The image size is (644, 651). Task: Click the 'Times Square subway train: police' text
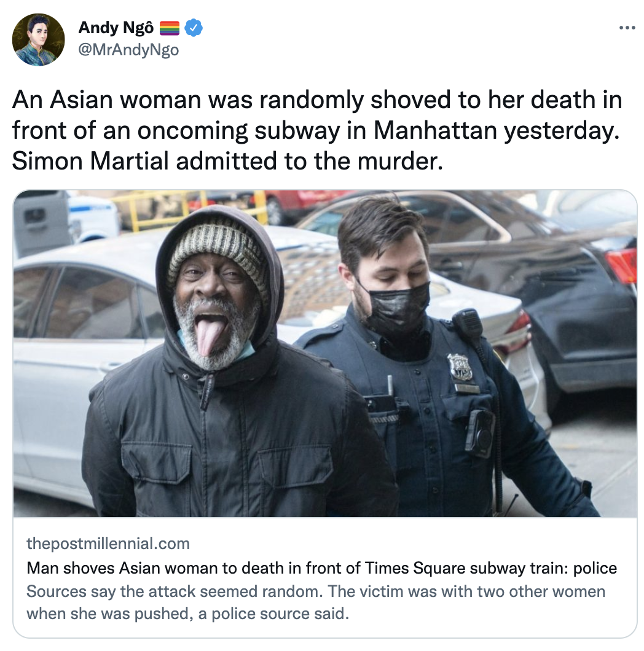pyautogui.click(x=491, y=568)
